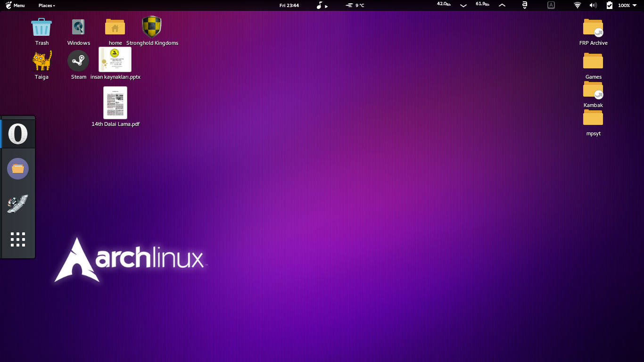Viewport: 644px width, 362px height.
Task: Open the keyboard input source 'a' indicator
Action: pos(524,5)
